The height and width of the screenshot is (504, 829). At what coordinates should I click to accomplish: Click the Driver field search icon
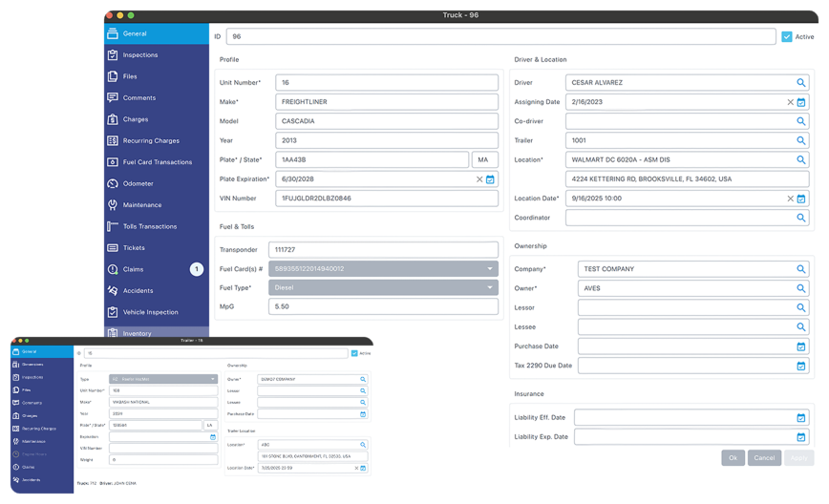click(x=802, y=83)
